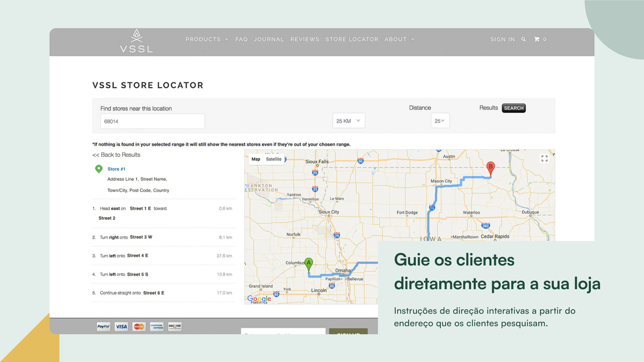Image resolution: width=644 pixels, height=362 pixels.
Task: Click the Waterloo label on map
Action: [471, 213]
